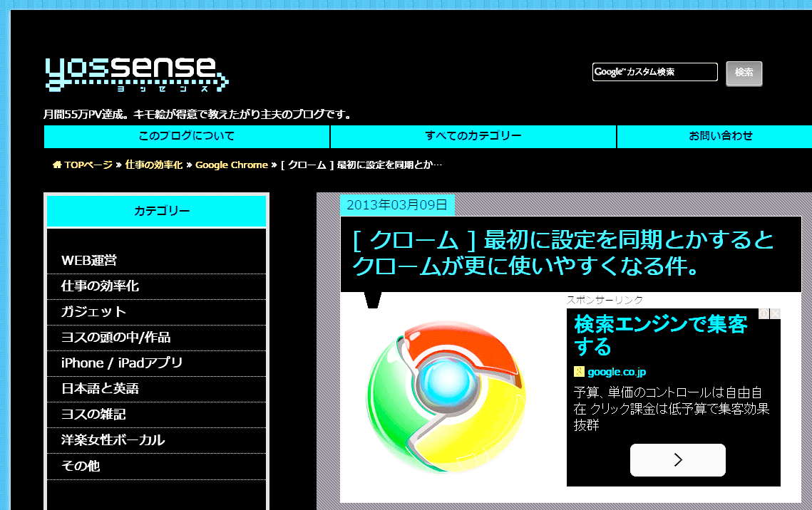Open the ad info icon
This screenshot has width=812, height=510.
coord(764,314)
